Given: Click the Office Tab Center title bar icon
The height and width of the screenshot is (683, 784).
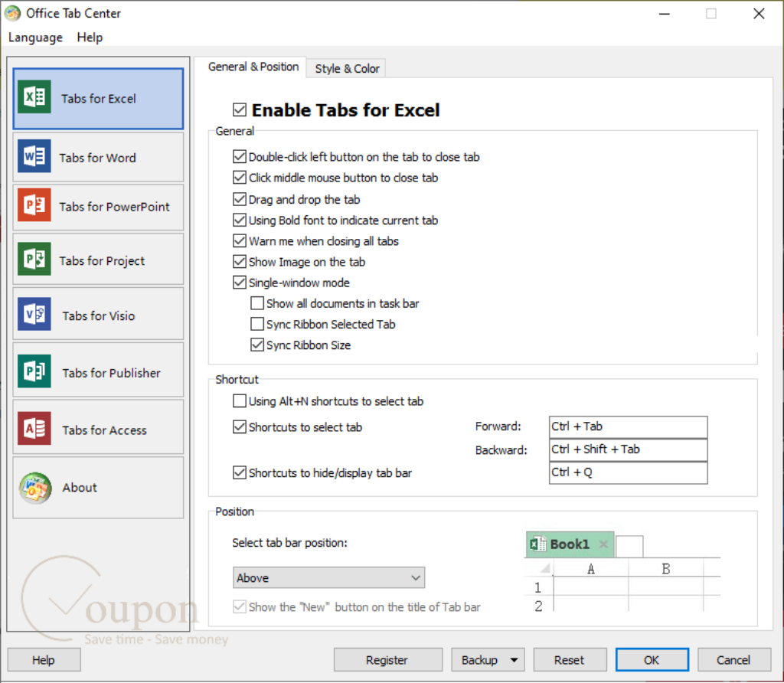Looking at the screenshot, I should pos(12,13).
